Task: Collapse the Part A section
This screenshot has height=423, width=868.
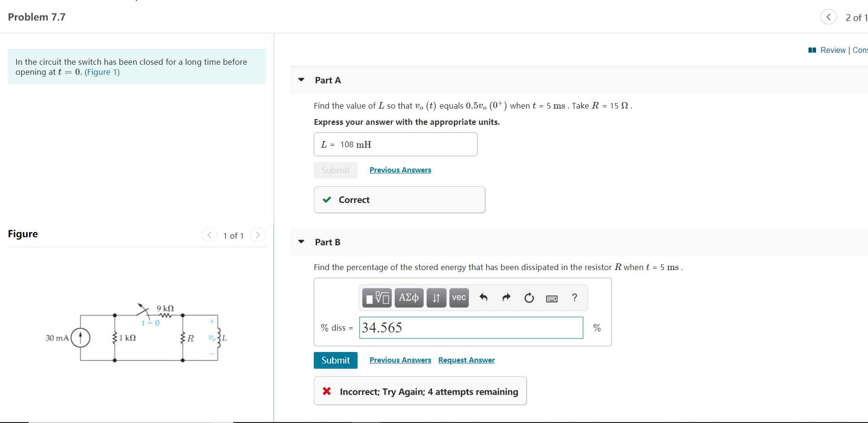Action: point(301,80)
